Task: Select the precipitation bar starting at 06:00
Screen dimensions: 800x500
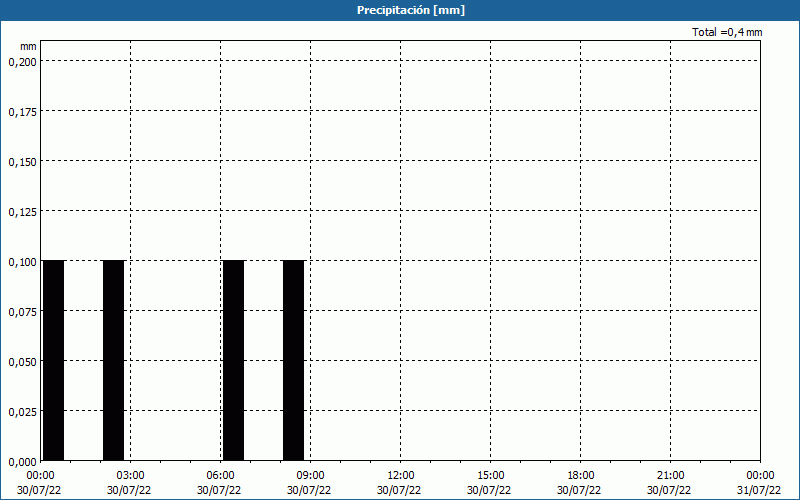Action: coord(233,360)
